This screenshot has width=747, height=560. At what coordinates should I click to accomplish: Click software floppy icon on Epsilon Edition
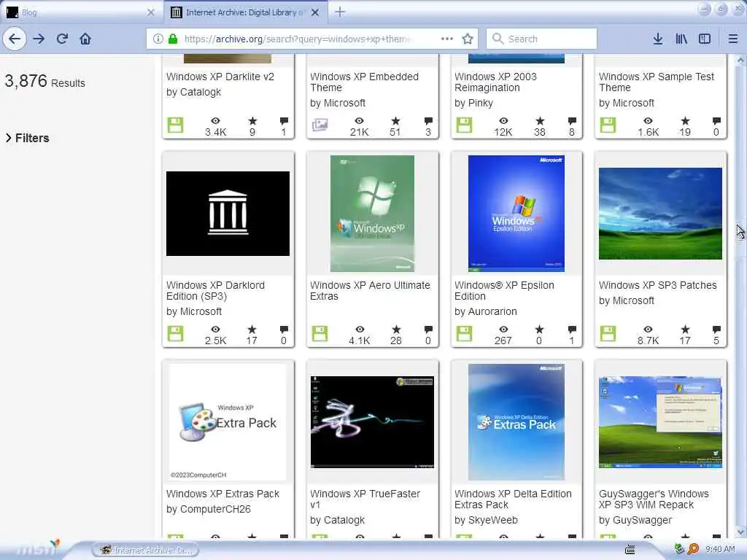click(464, 333)
